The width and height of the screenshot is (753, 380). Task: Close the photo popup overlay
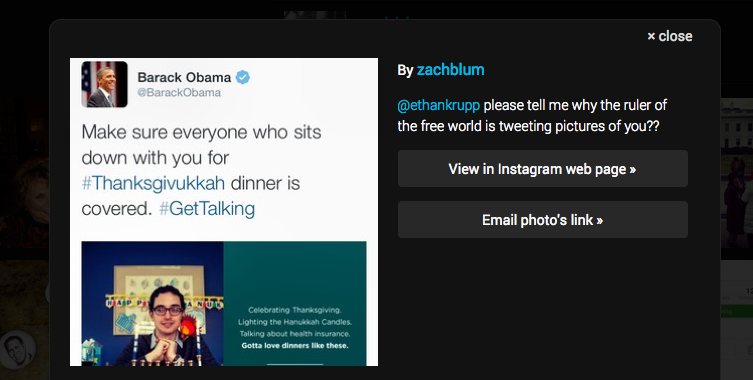(669, 36)
